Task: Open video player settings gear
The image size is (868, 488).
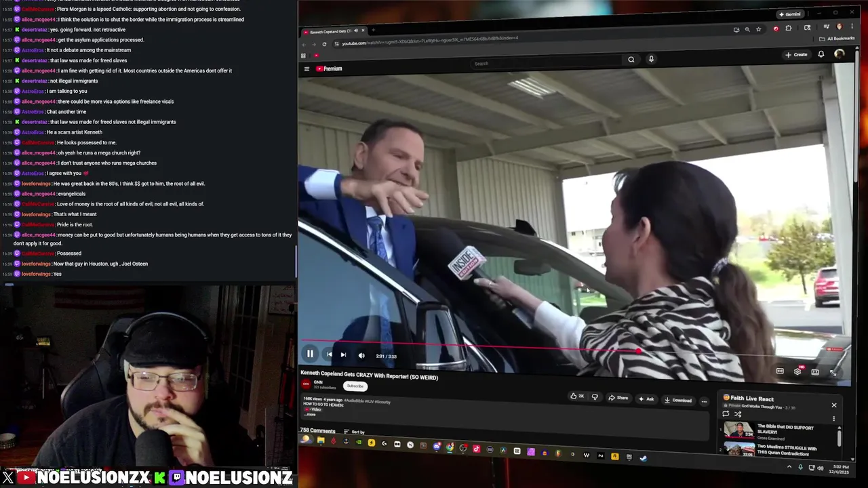Action: [x=797, y=371]
